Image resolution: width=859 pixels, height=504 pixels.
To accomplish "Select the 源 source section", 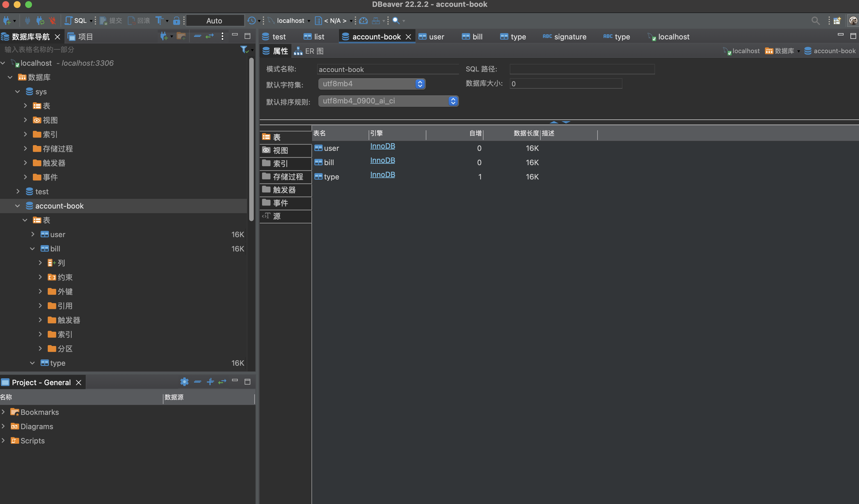I will click(286, 216).
